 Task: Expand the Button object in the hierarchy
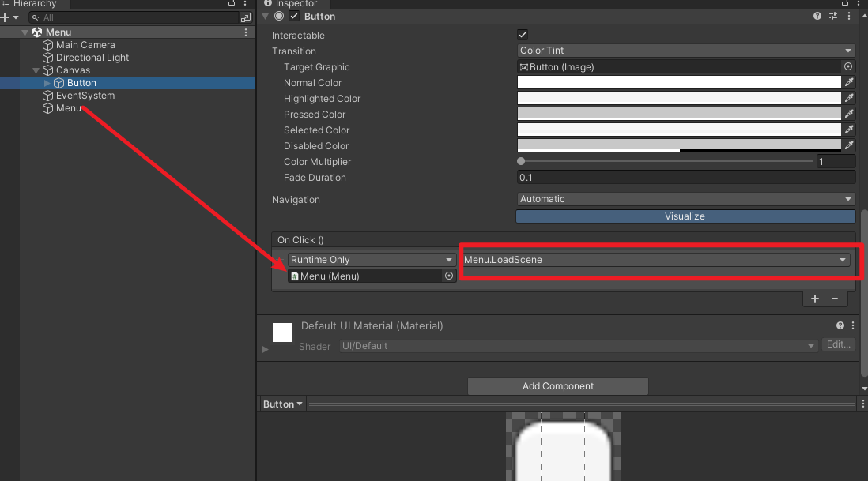tap(46, 82)
